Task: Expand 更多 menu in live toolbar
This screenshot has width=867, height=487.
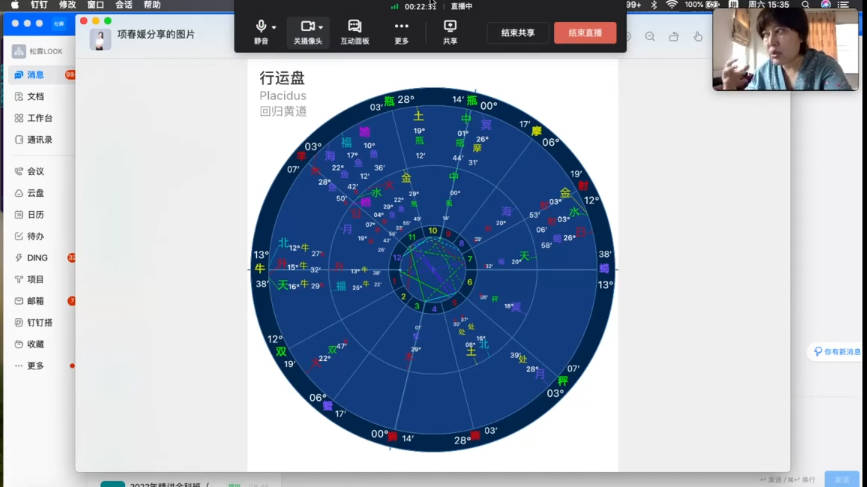Action: [401, 32]
